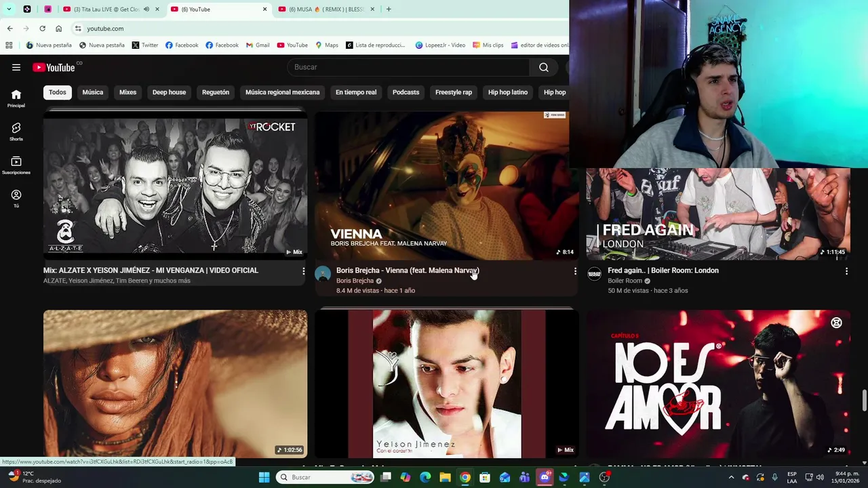Select the Freestyle rap filter chip
The image size is (868, 488).
pyautogui.click(x=454, y=92)
